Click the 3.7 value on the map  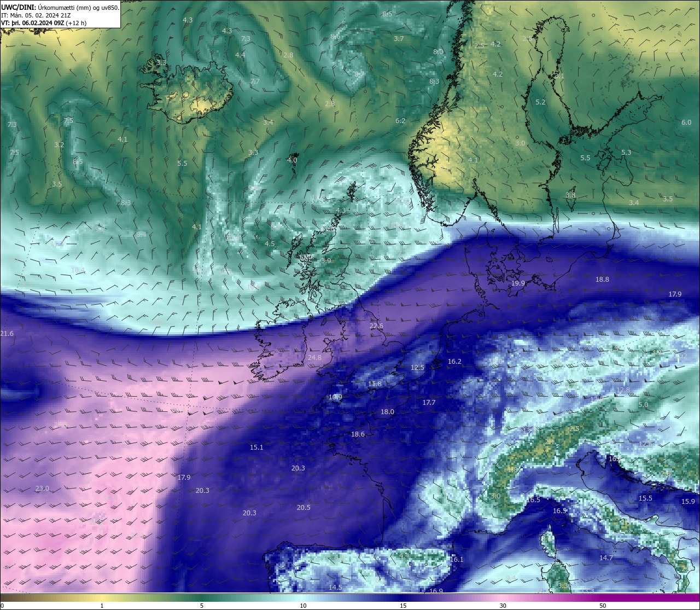click(x=399, y=39)
